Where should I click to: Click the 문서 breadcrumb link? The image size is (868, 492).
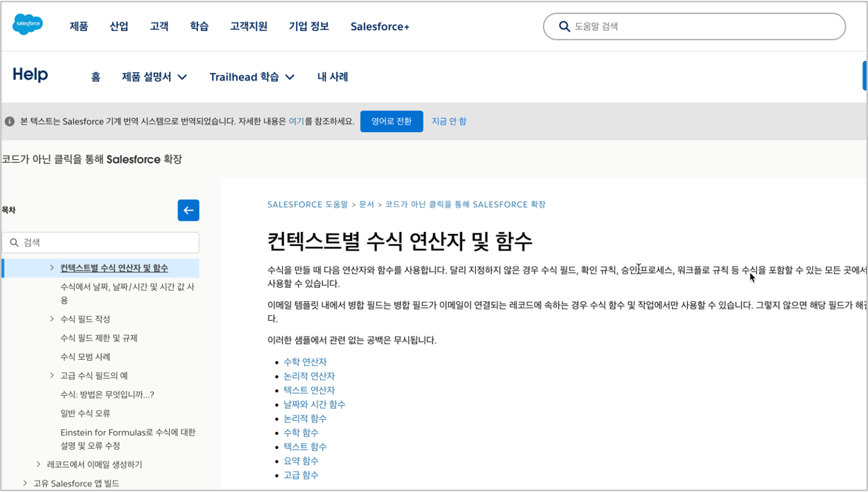(x=366, y=204)
